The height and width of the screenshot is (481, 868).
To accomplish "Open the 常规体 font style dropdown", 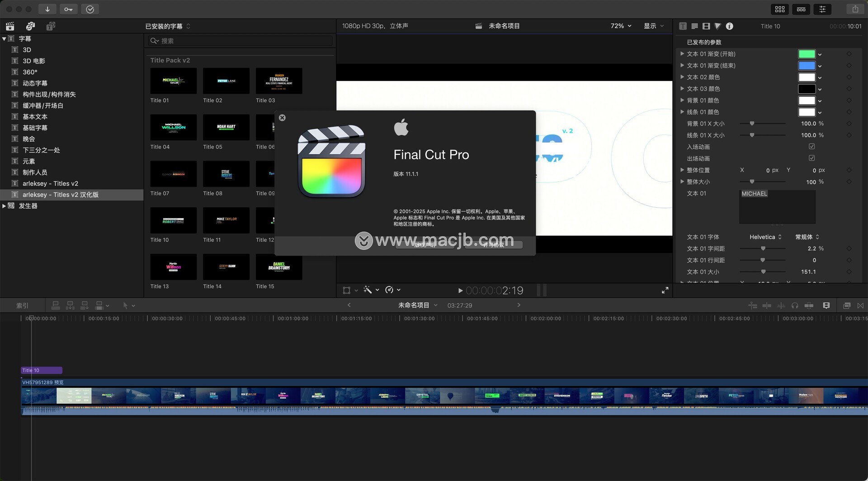I will pyautogui.click(x=807, y=237).
